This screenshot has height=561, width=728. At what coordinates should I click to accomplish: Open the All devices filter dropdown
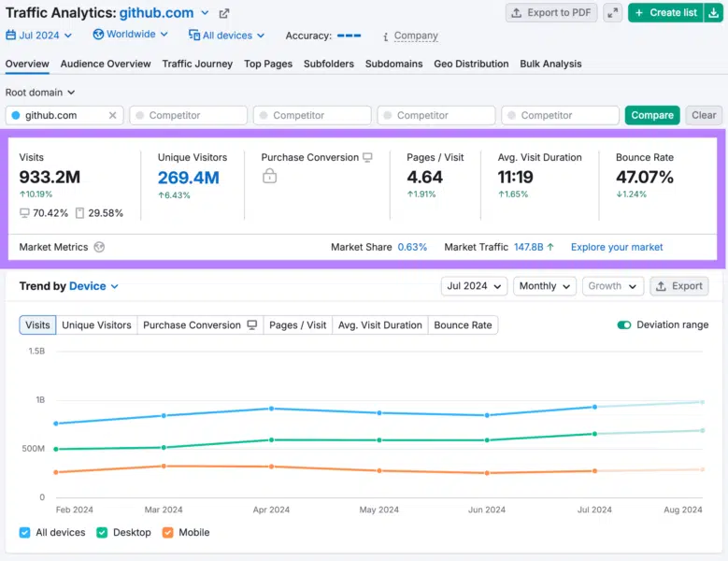point(226,36)
